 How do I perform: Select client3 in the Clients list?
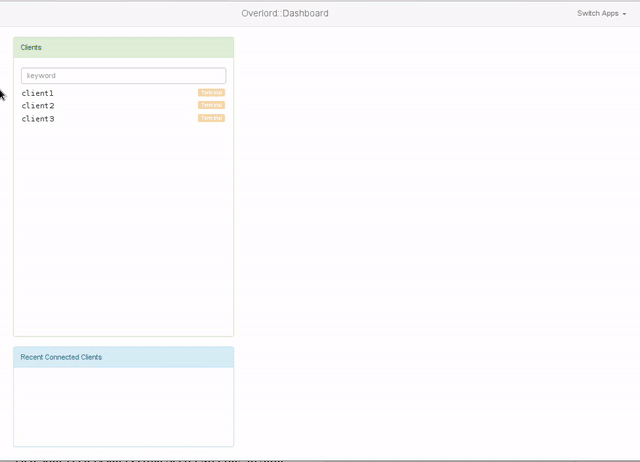[38, 119]
